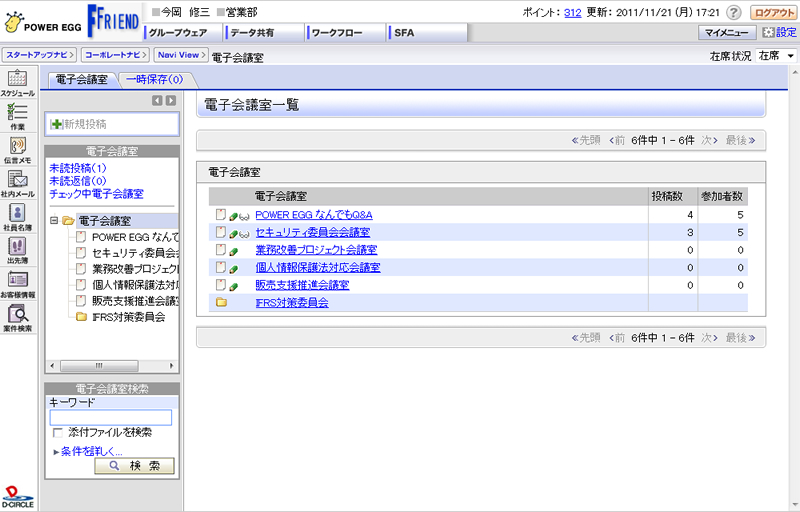The height and width of the screenshot is (512, 800).
Task: Click the page vertical scrollbar up arrow
Action: (x=794, y=72)
